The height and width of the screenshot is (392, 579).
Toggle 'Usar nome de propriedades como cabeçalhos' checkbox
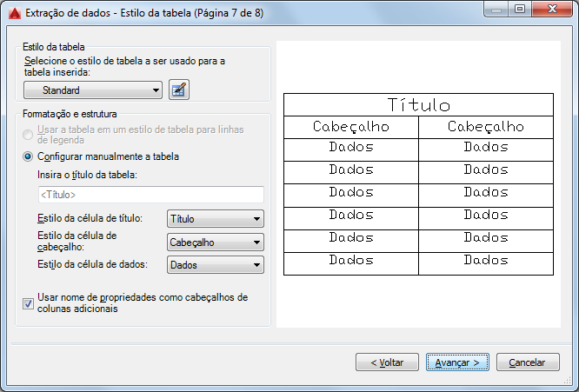(x=29, y=303)
